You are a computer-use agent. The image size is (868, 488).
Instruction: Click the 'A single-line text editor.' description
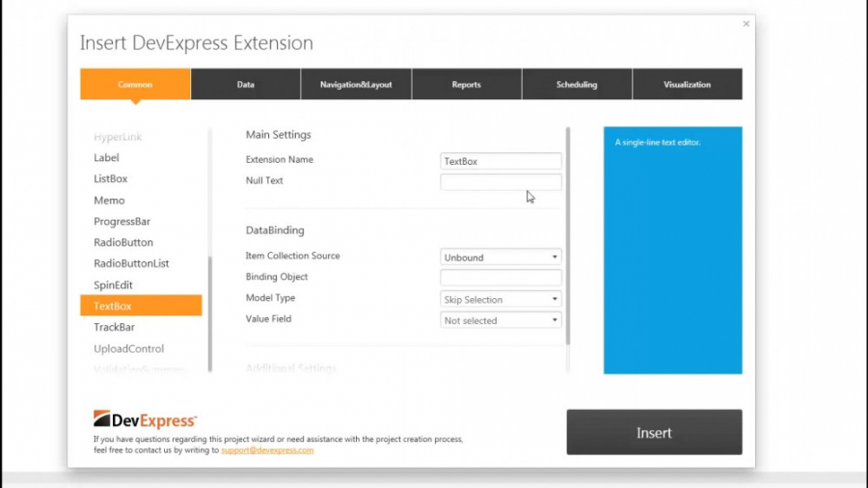click(x=658, y=142)
